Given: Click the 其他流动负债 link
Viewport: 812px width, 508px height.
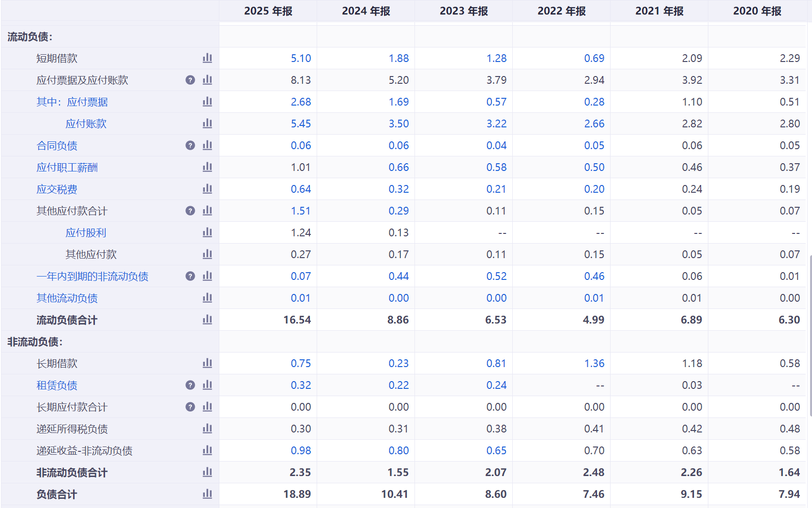Looking at the screenshot, I should (x=67, y=298).
